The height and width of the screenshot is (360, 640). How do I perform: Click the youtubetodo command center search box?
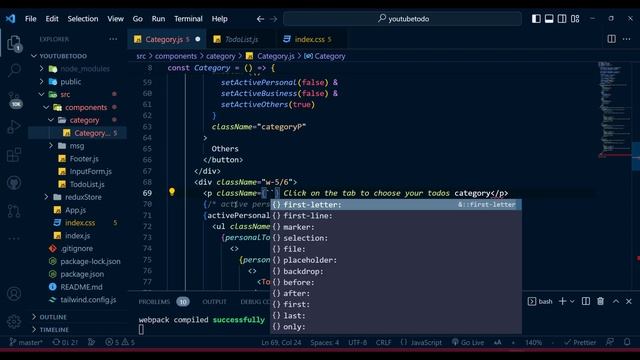click(402, 19)
